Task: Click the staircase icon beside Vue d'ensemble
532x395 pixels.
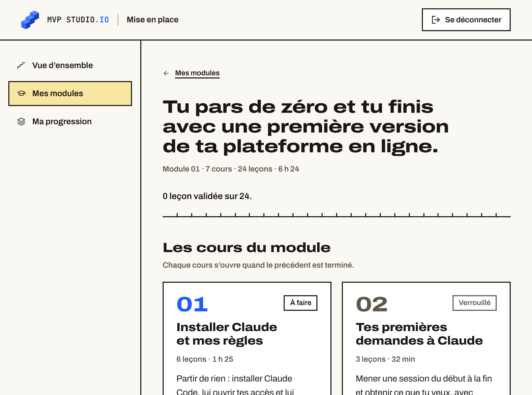Action: click(x=21, y=65)
